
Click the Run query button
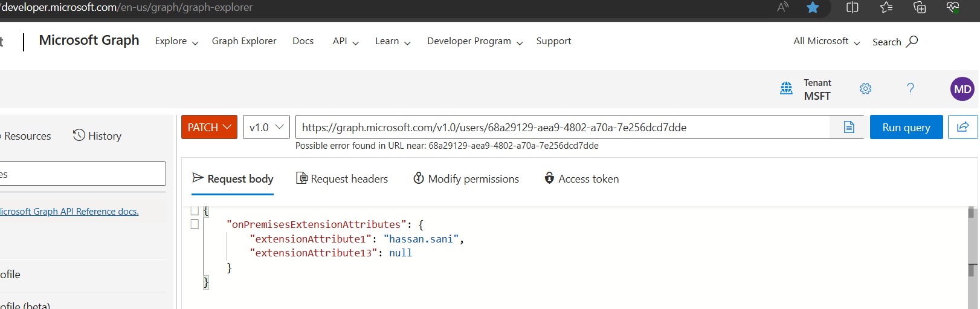click(x=906, y=127)
